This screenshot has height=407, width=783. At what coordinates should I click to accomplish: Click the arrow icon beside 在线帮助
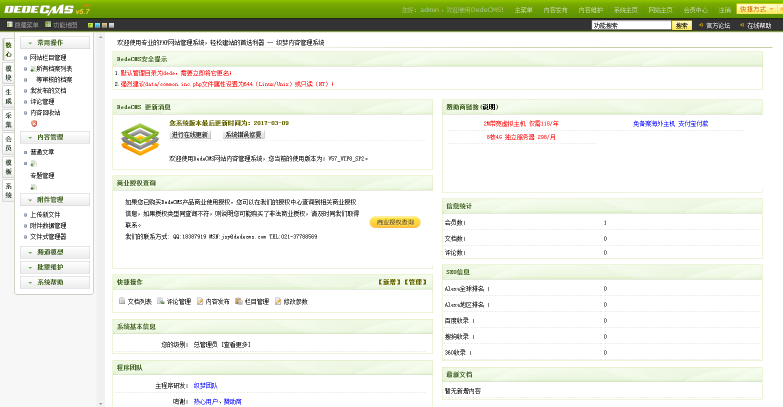[742, 25]
